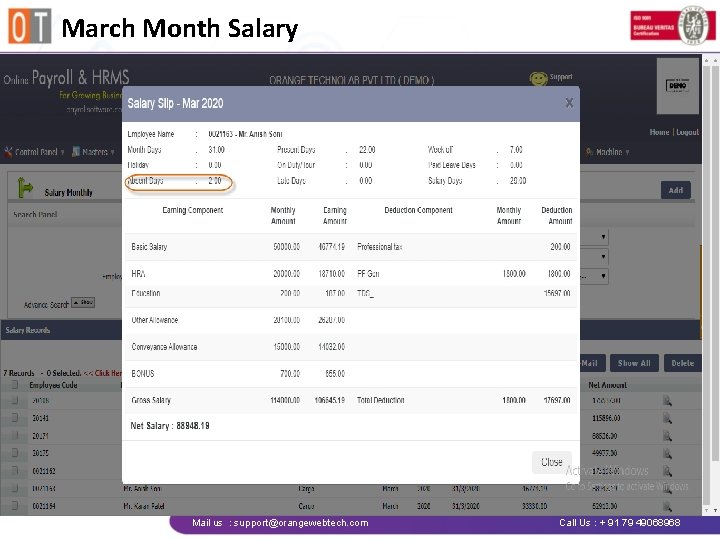Click the Search Panel header
The image size is (720, 540).
[35, 214]
